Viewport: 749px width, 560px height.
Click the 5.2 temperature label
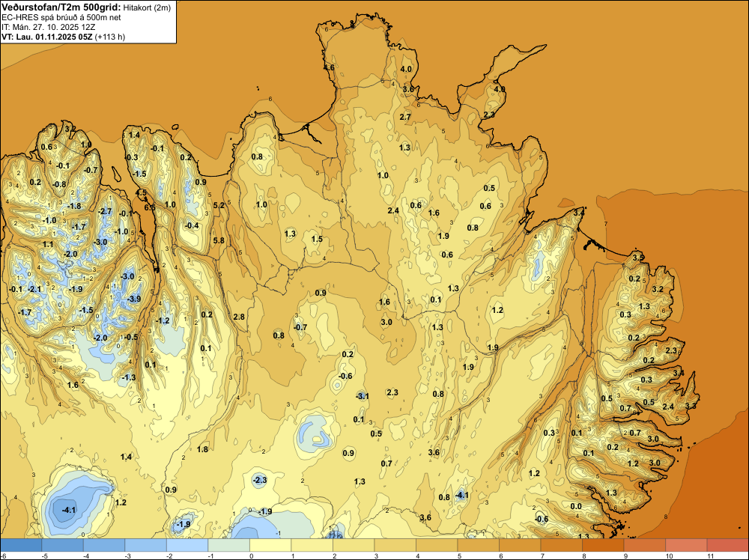click(x=219, y=205)
